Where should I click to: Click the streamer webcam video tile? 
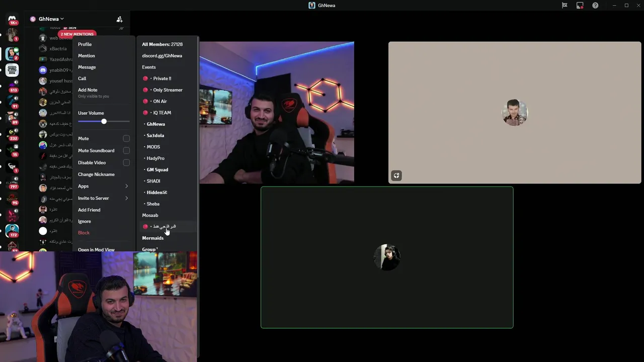click(277, 113)
